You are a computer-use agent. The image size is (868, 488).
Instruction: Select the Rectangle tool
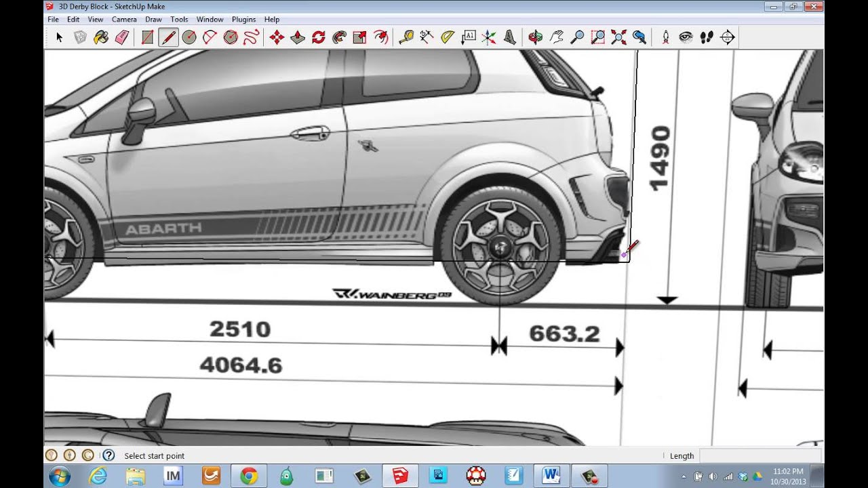147,37
